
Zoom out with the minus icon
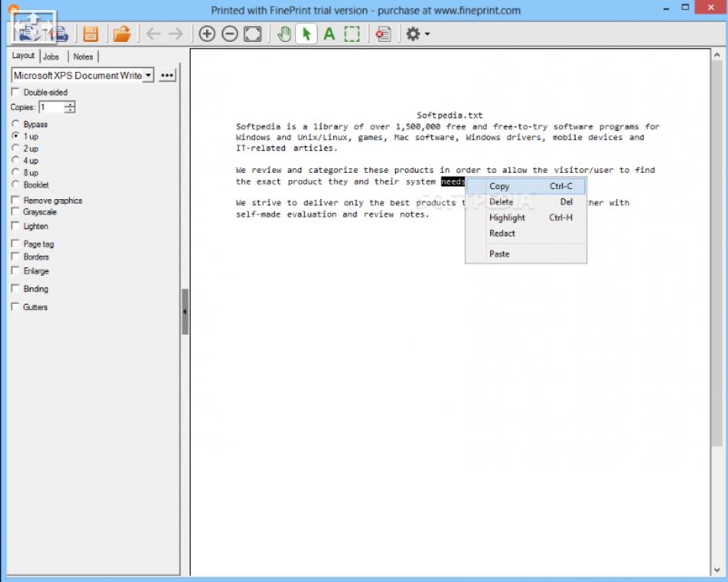click(x=230, y=34)
